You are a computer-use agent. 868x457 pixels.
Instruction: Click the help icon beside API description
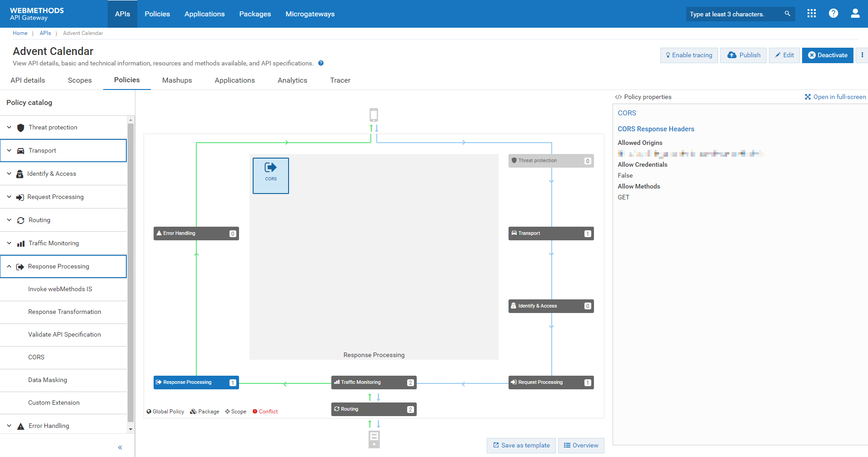click(321, 63)
